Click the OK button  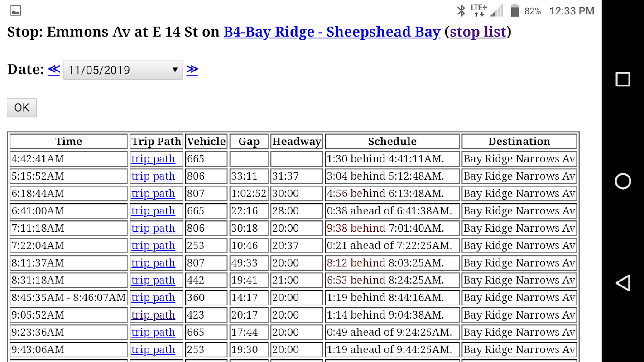click(x=22, y=108)
